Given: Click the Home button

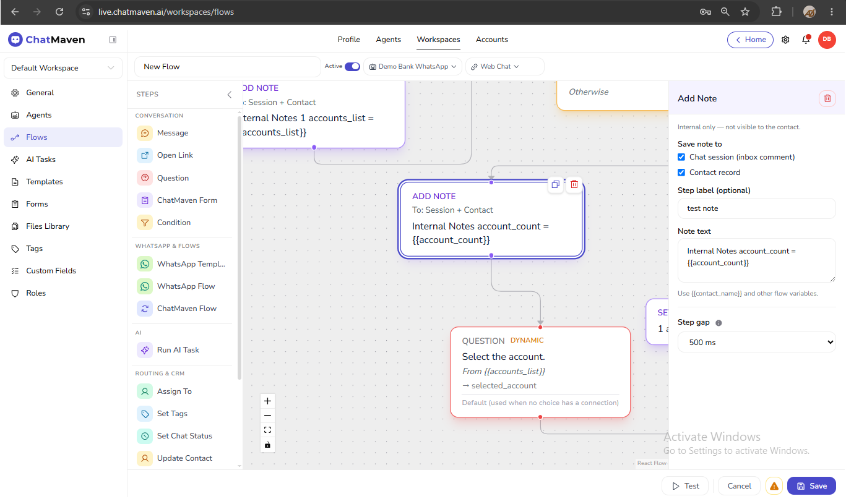Looking at the screenshot, I should pyautogui.click(x=750, y=40).
